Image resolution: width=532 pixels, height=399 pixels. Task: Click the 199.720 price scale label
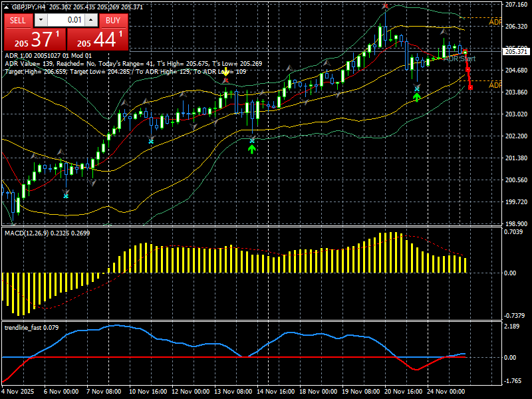click(x=517, y=202)
